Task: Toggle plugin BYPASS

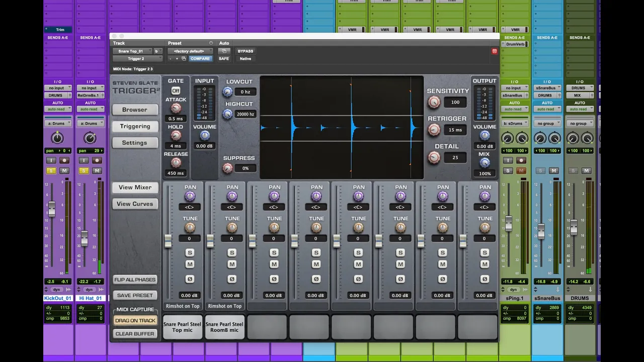Action: pyautogui.click(x=246, y=51)
